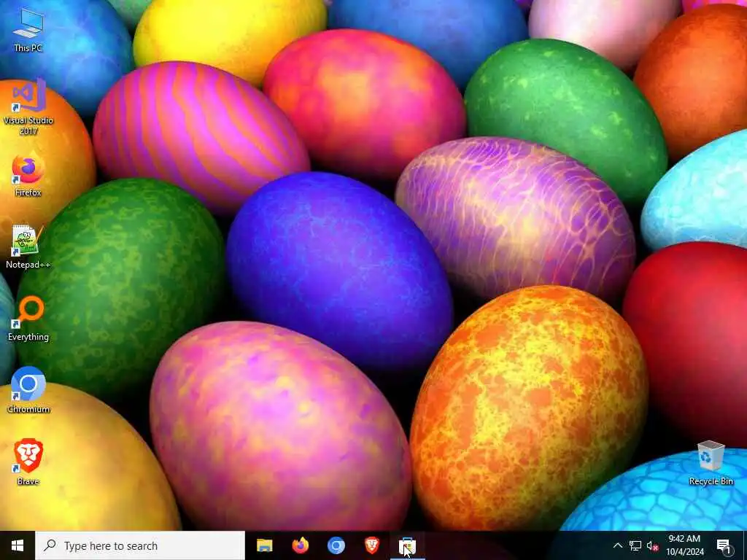The width and height of the screenshot is (747, 560).
Task: Select the Everything search shortcut
Action: [28, 319]
